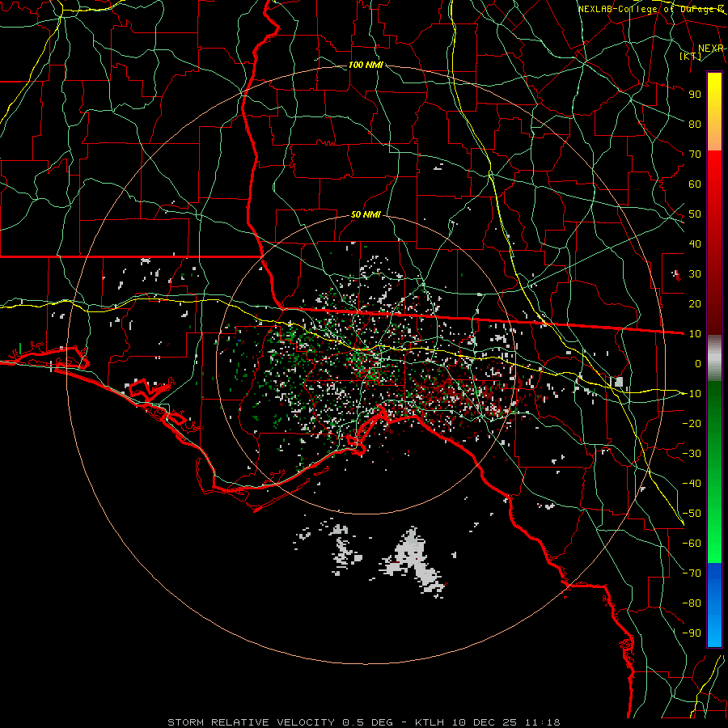Select the 90 value on velocity scale
Viewport: 728px width, 728px height.
tap(695, 95)
